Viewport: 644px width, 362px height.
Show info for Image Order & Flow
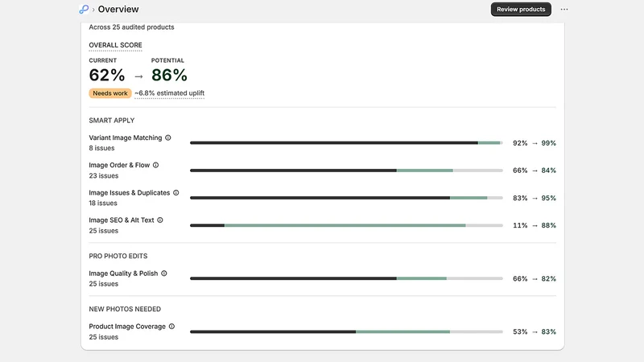pos(155,165)
